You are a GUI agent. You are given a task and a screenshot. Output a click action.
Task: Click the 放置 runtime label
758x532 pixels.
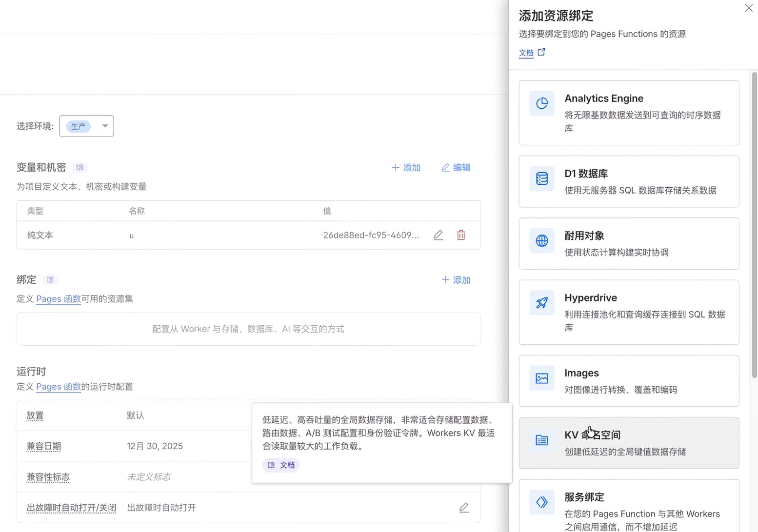tap(35, 415)
